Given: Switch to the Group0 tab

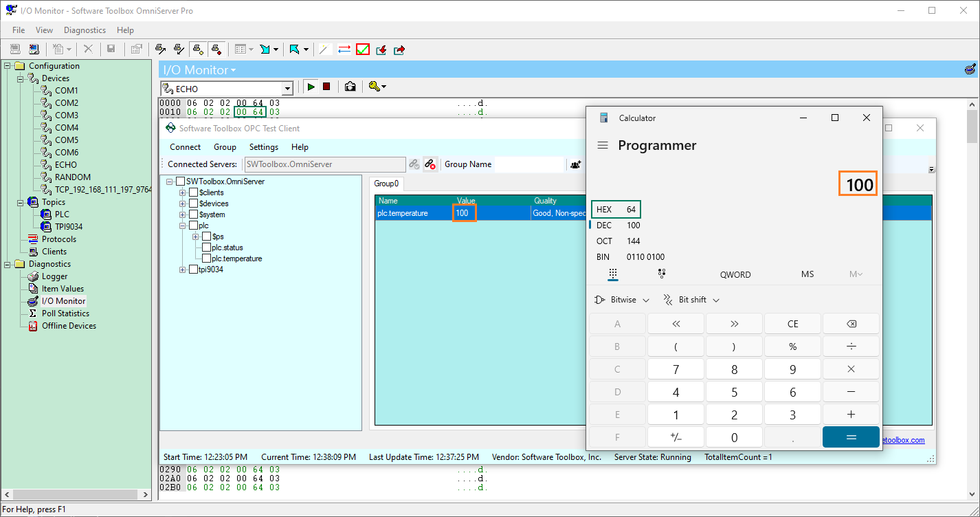Looking at the screenshot, I should [386, 184].
